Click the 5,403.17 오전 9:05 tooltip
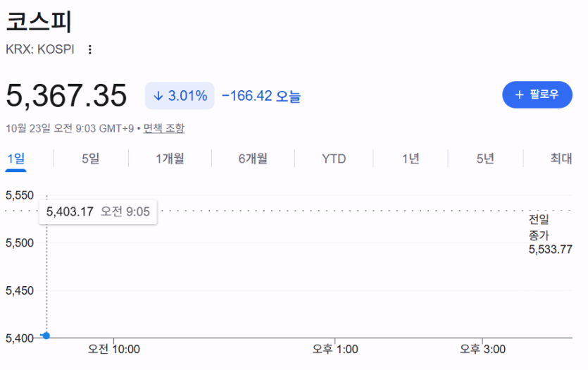This screenshot has width=588, height=370. pos(98,211)
